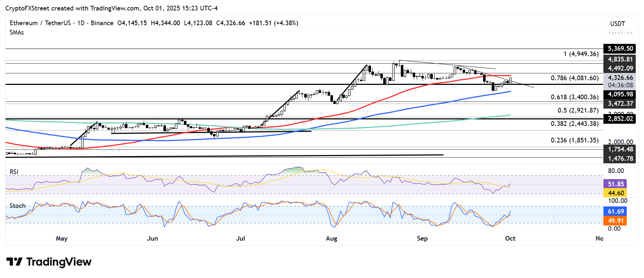The image size is (644, 278).
Task: Click the blue Stoch value tag 61.69
Action: pyautogui.click(x=615, y=211)
